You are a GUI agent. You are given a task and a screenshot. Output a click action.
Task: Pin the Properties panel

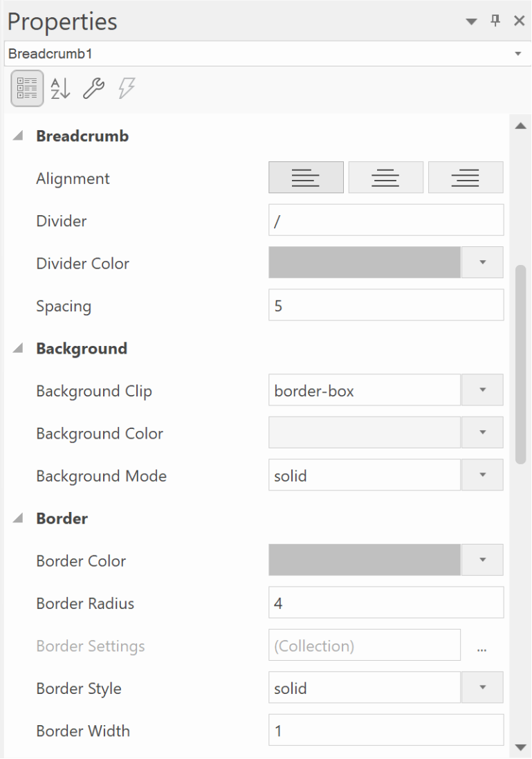click(495, 21)
